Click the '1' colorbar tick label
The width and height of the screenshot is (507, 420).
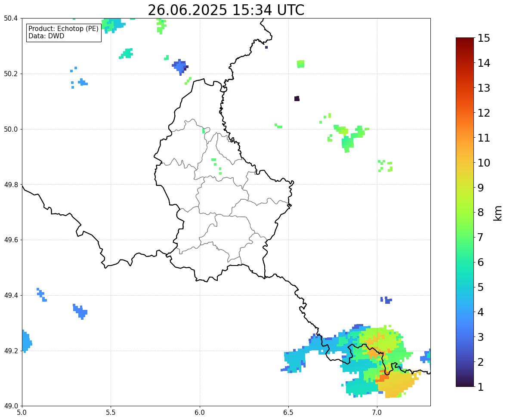tap(480, 387)
